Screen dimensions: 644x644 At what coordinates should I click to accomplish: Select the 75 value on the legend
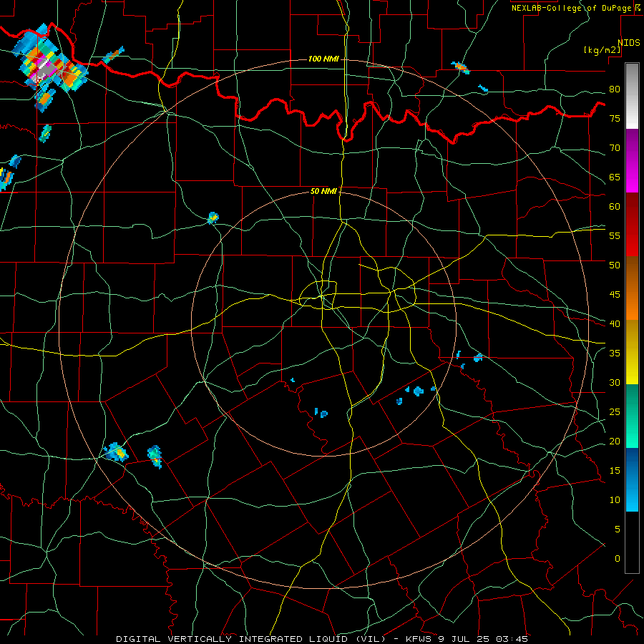coord(615,118)
